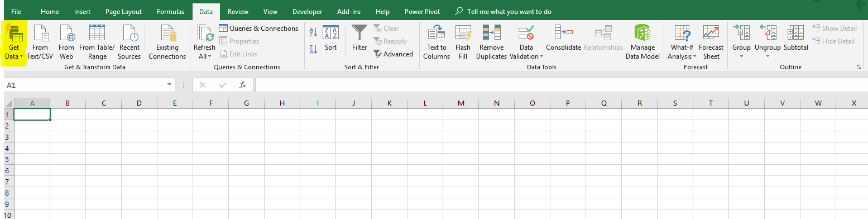Open Recent Sources

tap(130, 42)
